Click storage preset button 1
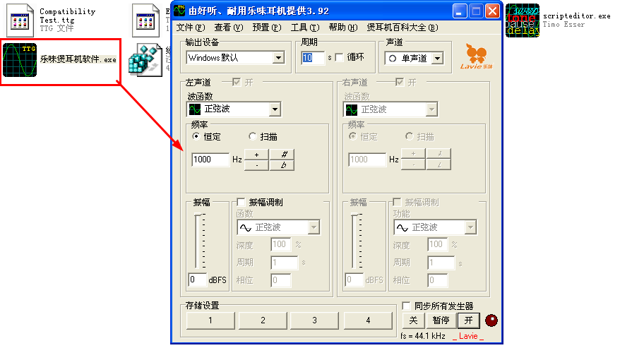644x348 pixels. 210,320
